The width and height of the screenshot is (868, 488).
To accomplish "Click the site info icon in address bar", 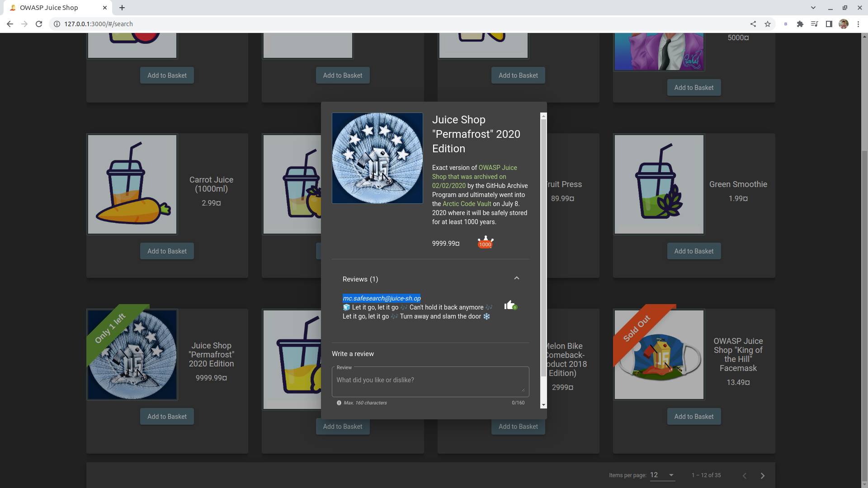I will [56, 24].
